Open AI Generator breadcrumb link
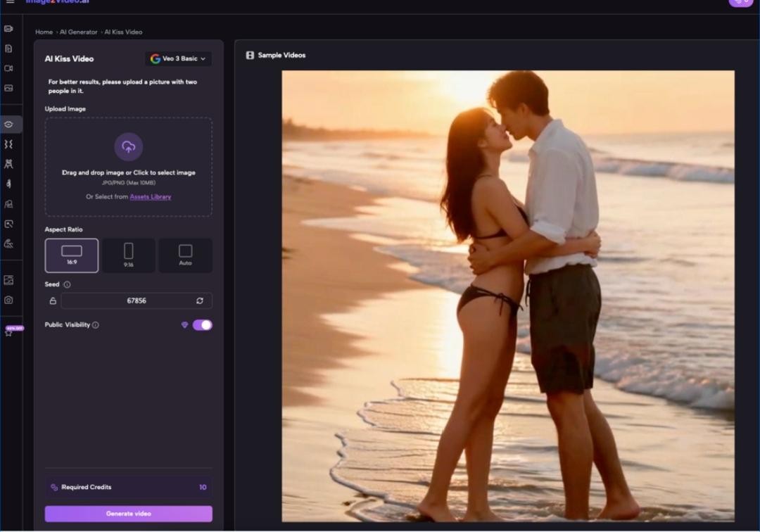Image resolution: width=760 pixels, height=532 pixels. (79, 32)
